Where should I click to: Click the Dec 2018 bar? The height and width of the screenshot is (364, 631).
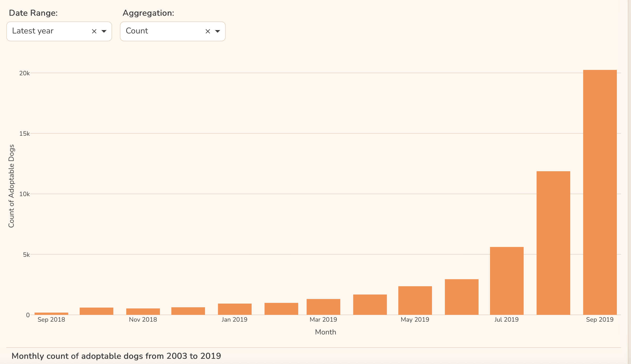(188, 311)
